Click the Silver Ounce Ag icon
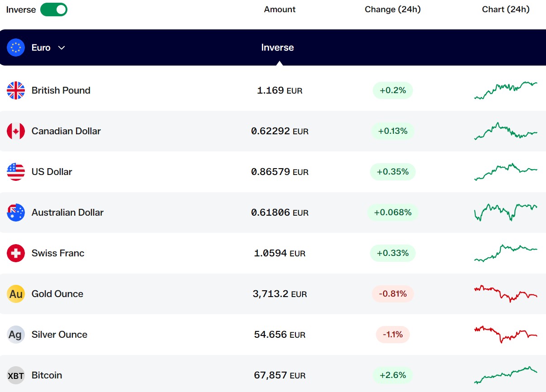The height and width of the screenshot is (392, 546). click(16, 335)
